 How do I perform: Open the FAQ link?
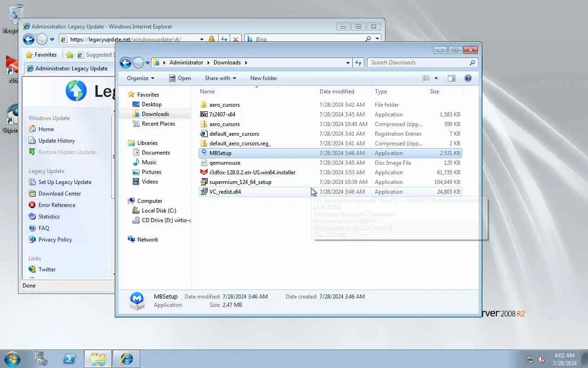(44, 228)
